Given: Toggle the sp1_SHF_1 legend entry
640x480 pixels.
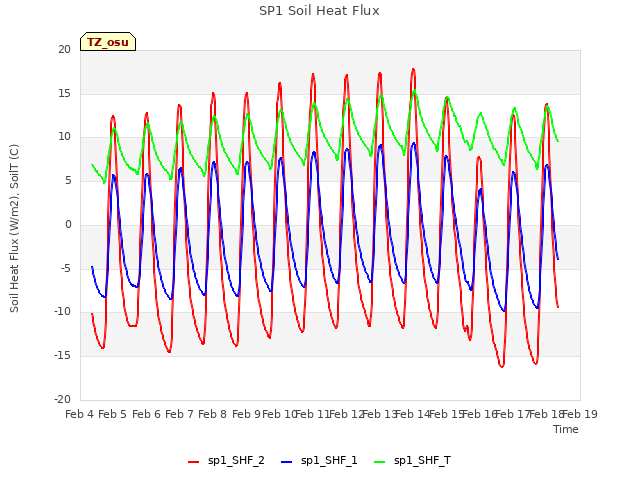Looking at the screenshot, I should tap(319, 461).
